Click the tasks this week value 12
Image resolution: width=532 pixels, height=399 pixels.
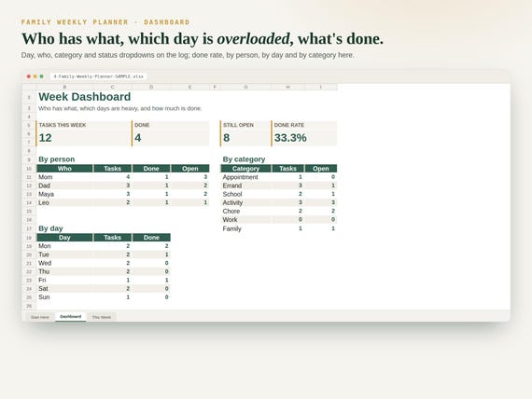46,138
